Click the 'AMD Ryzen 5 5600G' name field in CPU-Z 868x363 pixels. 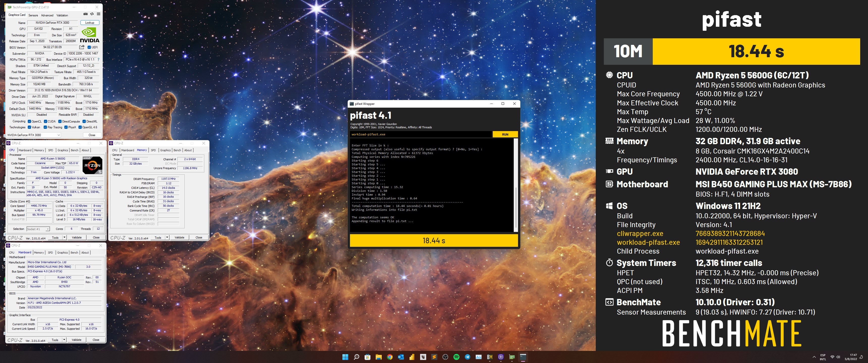[53, 159]
